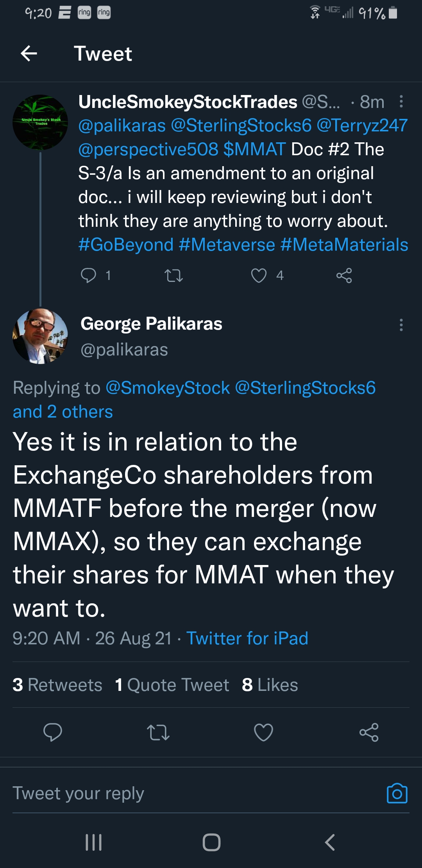This screenshot has width=422, height=868.
Task: Reply to George Palikaras tweet via comment icon
Action: coord(52,732)
